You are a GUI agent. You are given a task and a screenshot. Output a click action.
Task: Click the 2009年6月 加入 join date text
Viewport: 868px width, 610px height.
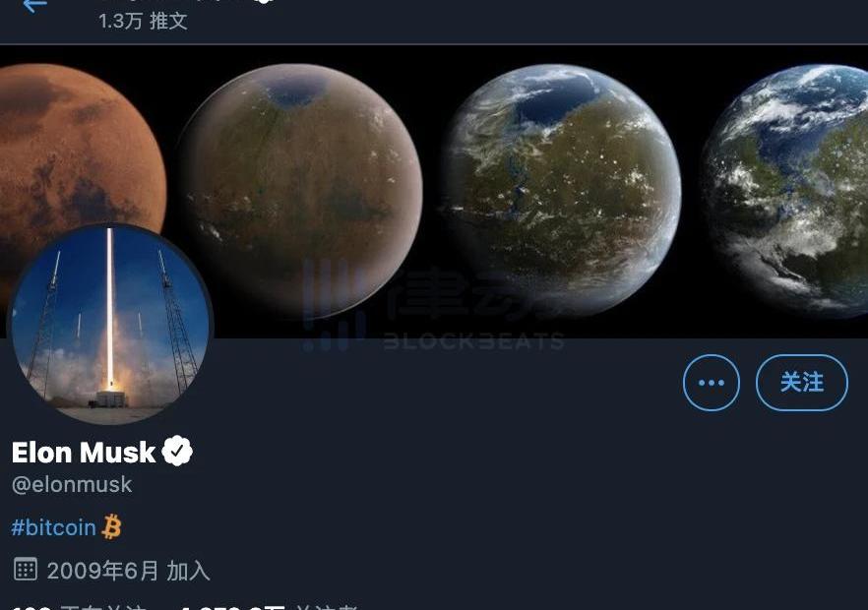pos(128,571)
